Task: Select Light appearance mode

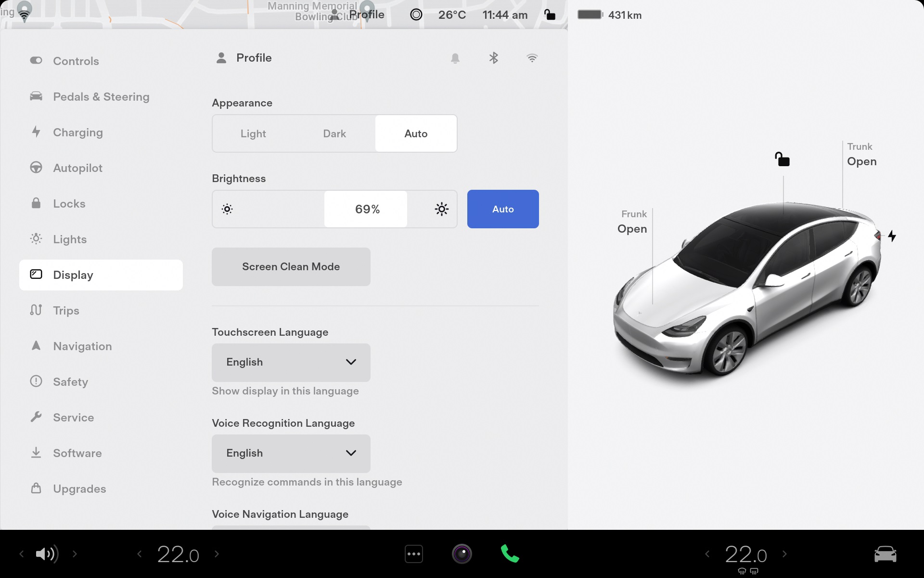Action: [x=253, y=134]
